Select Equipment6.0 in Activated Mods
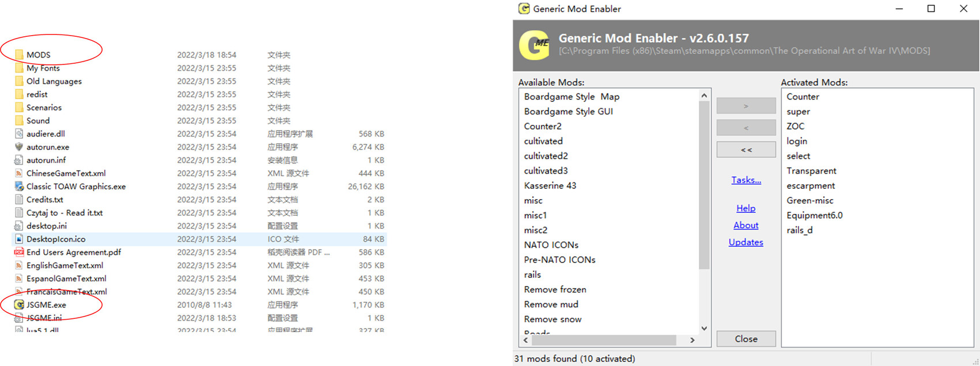The image size is (980, 366). pos(815,216)
